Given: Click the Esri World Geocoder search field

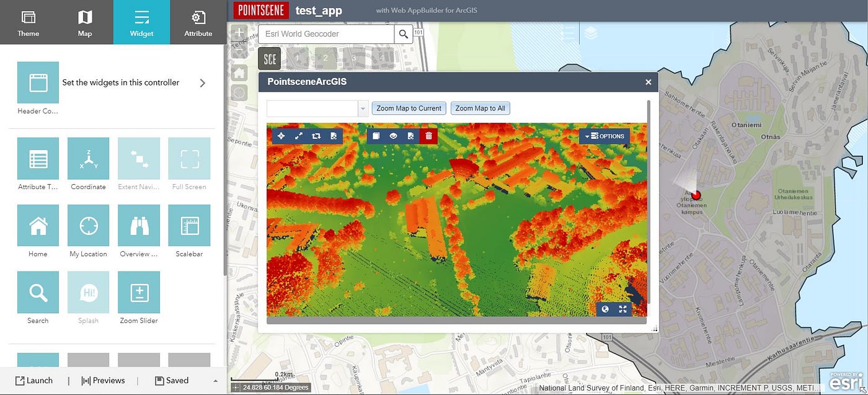Looking at the screenshot, I should tap(326, 34).
